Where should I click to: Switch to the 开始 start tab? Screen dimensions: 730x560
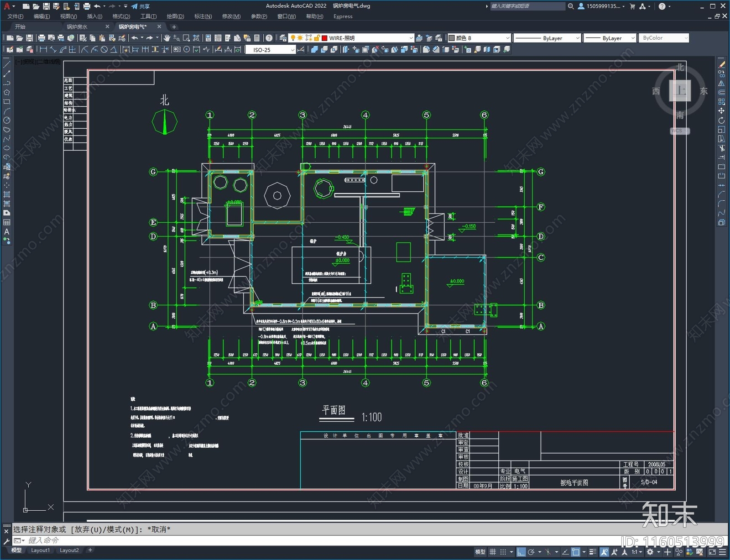[20, 27]
